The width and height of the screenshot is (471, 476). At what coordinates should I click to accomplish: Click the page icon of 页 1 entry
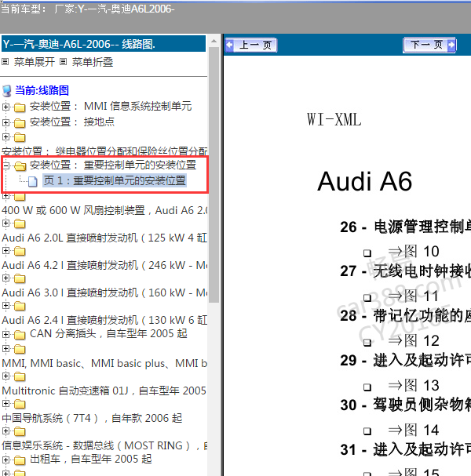click(33, 181)
